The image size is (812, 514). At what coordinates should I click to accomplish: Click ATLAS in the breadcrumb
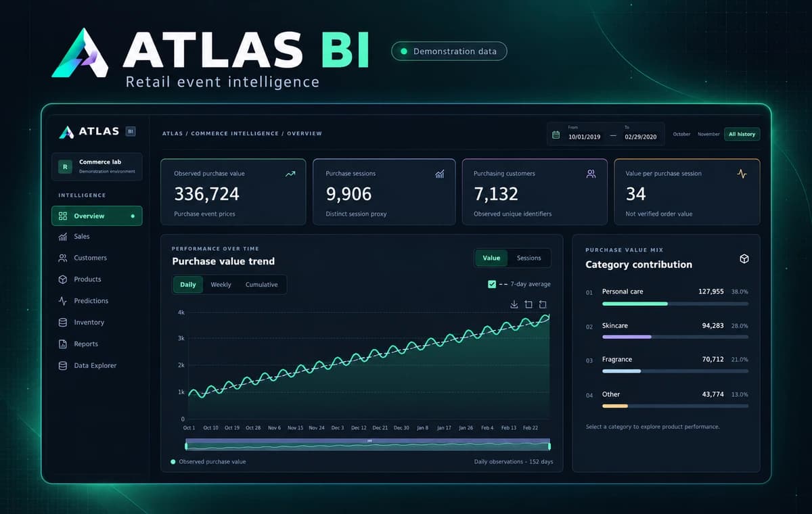[x=173, y=134]
